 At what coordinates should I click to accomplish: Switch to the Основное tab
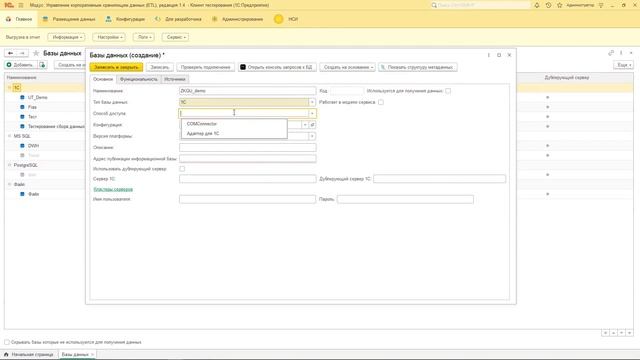point(103,79)
